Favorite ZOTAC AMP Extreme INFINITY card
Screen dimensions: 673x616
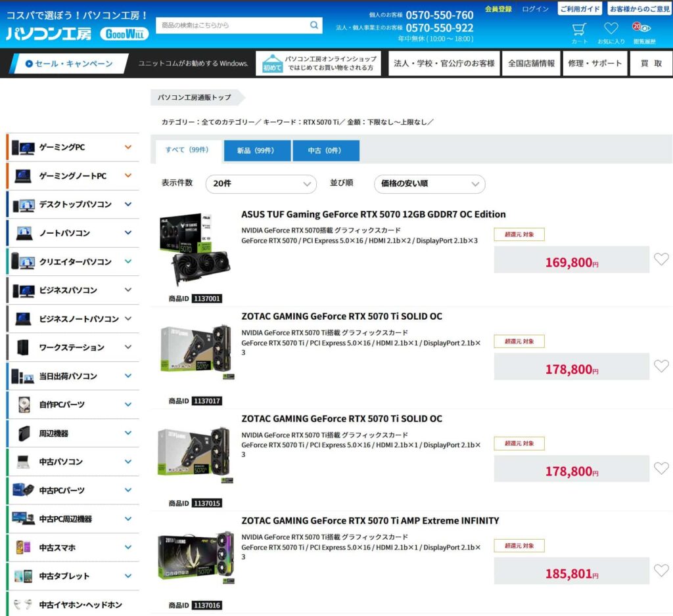661,571
